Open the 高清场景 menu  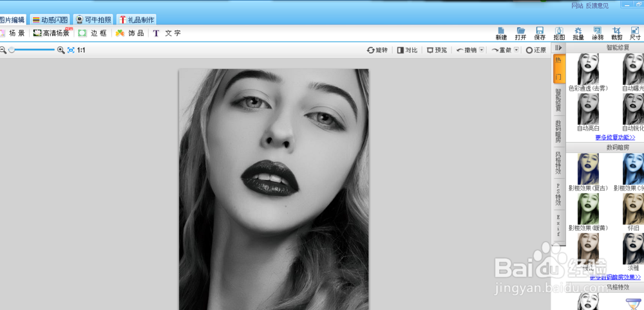click(x=52, y=33)
